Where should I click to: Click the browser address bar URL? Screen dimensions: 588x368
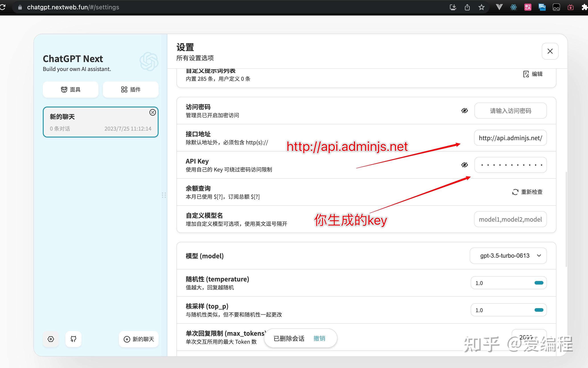[x=73, y=7]
